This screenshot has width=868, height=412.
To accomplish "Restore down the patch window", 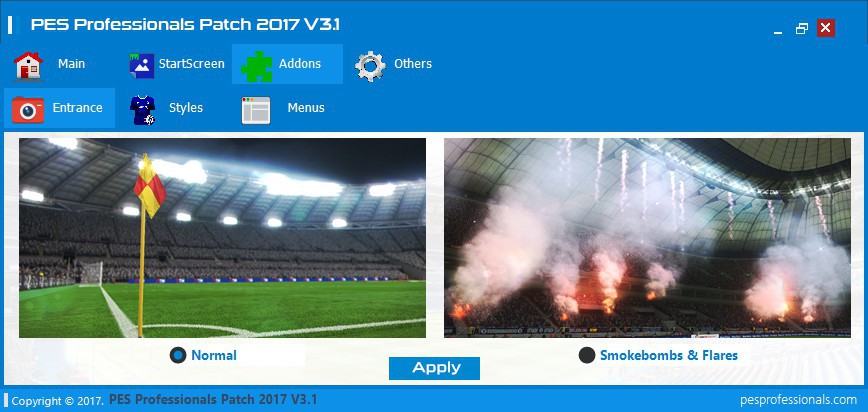I will pos(802,28).
